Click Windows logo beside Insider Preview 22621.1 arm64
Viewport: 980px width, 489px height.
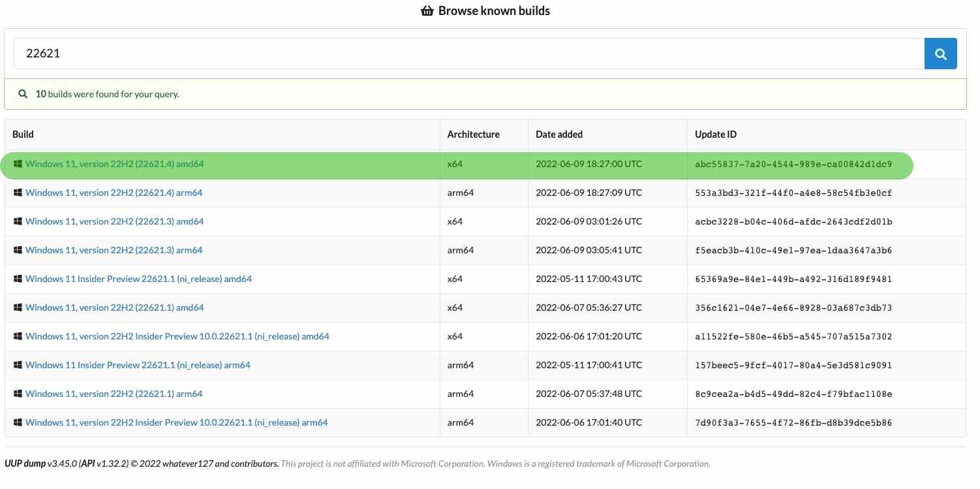point(18,365)
